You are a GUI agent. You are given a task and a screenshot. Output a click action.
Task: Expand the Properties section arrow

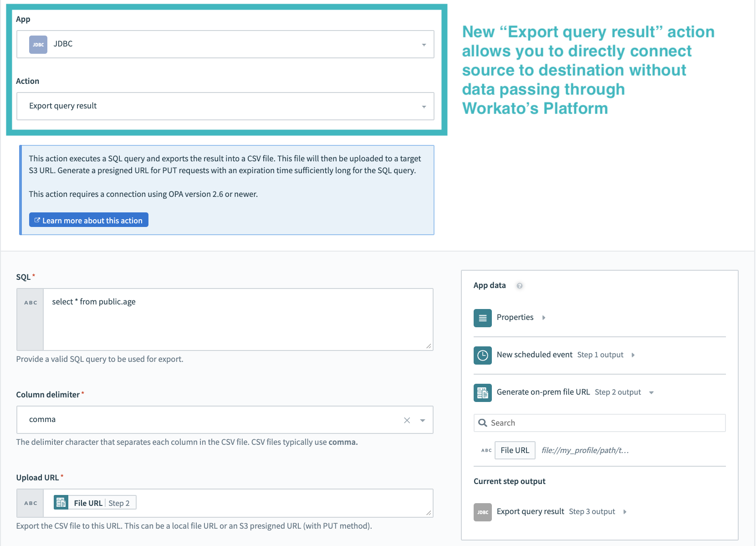click(x=544, y=318)
